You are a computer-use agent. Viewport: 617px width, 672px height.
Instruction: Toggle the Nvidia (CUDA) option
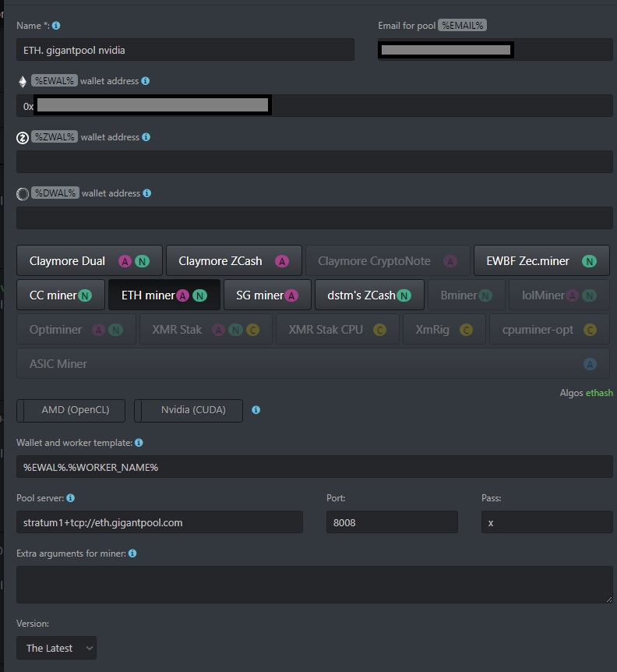[188, 410]
